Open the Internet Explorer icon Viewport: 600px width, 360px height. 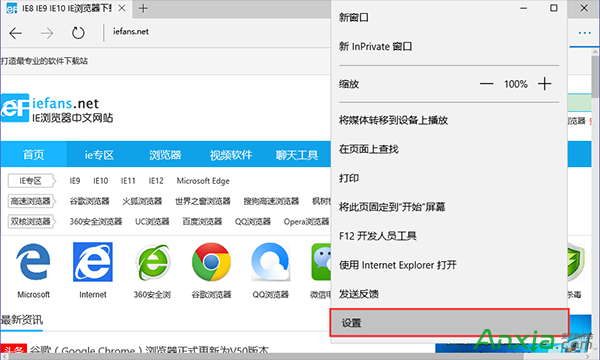point(93,262)
